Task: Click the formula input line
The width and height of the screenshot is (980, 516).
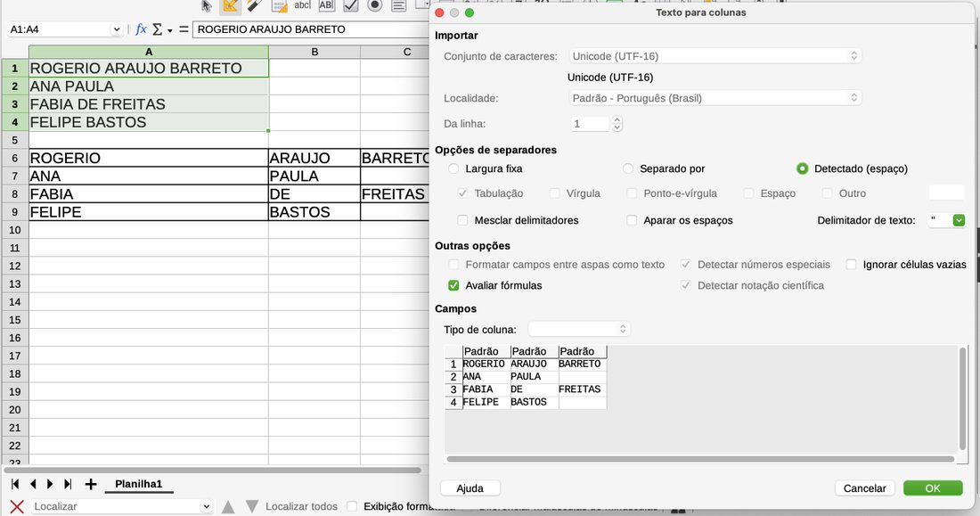Action: coord(311,29)
